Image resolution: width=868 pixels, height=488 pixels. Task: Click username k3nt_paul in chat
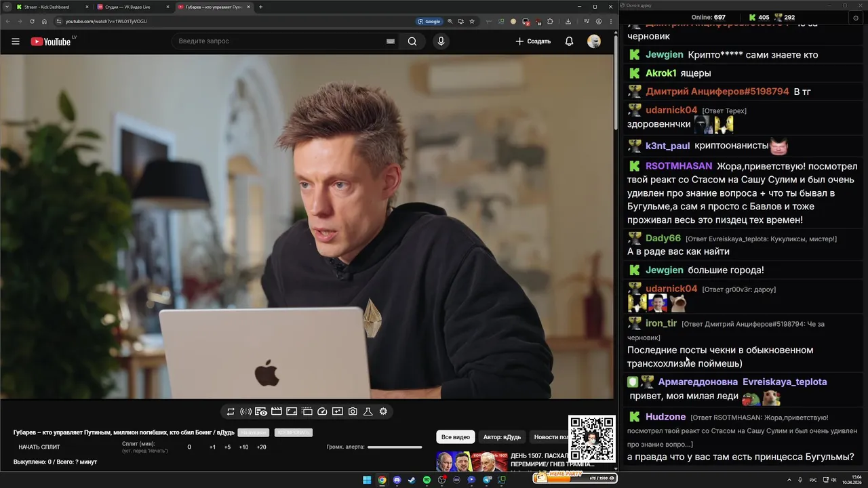667,146
